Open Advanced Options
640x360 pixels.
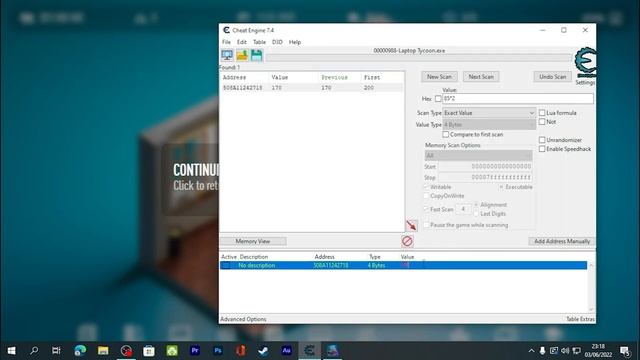243,319
